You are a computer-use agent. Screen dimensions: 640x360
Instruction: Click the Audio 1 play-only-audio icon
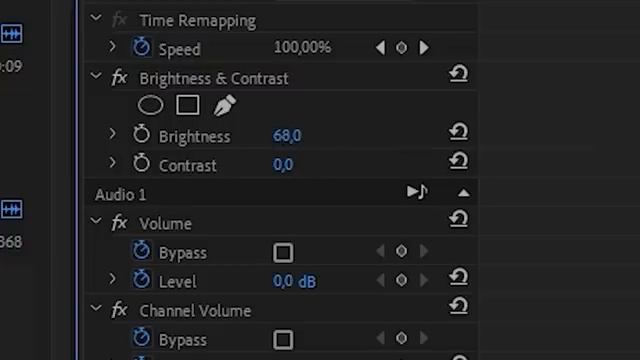click(x=417, y=191)
